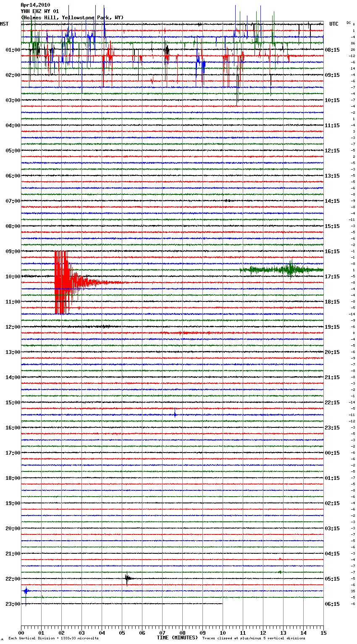
Task: Select the 22:00 MST time label
Action: 13,579
